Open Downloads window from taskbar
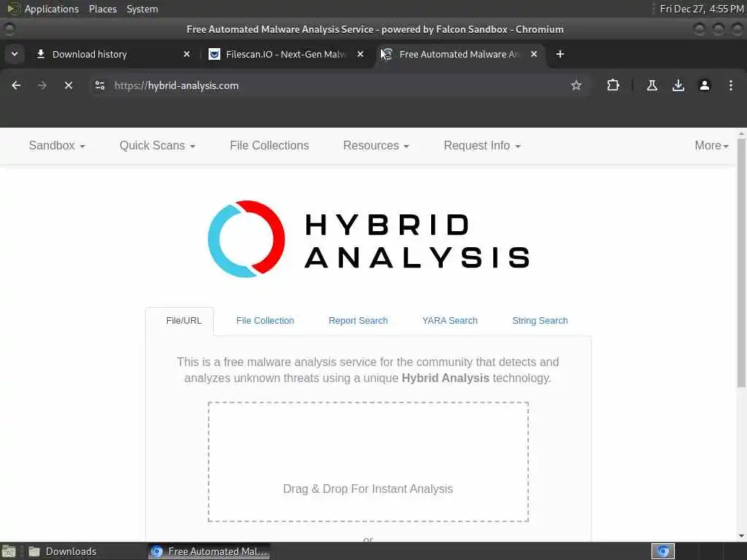The height and width of the screenshot is (560, 747). pyautogui.click(x=62, y=551)
